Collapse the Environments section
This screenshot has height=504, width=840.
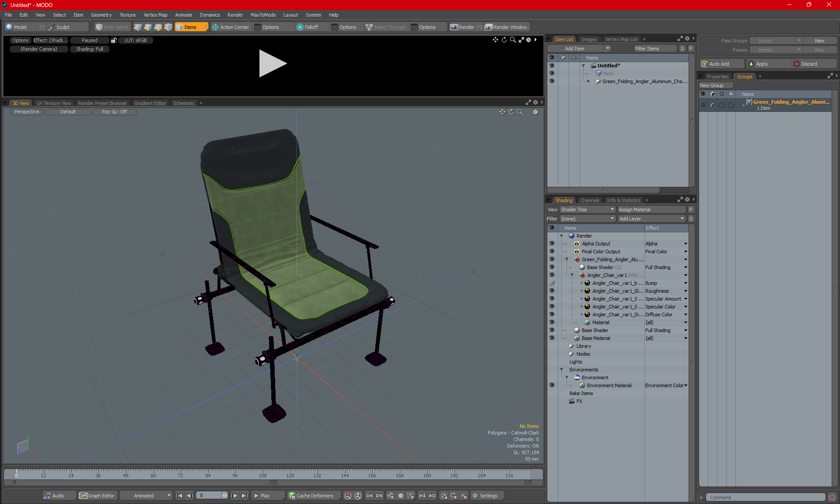[x=562, y=370]
